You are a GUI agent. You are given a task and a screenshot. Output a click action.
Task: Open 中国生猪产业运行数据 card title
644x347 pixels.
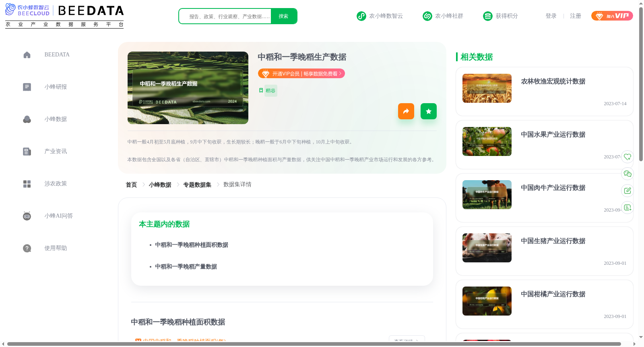point(553,241)
